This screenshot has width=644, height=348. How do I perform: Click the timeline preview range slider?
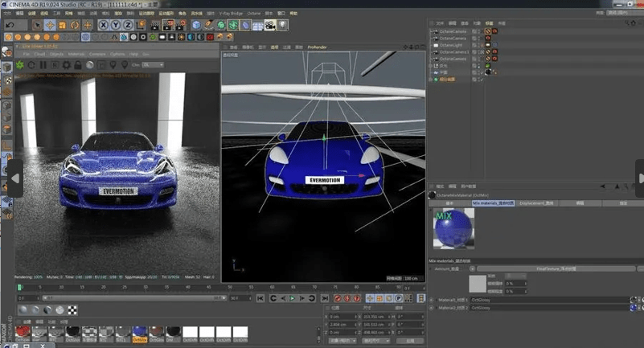coord(133,298)
